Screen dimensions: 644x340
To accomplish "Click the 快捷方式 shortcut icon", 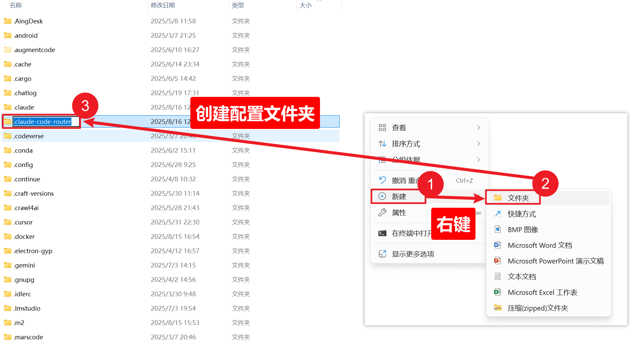I will (x=498, y=214).
